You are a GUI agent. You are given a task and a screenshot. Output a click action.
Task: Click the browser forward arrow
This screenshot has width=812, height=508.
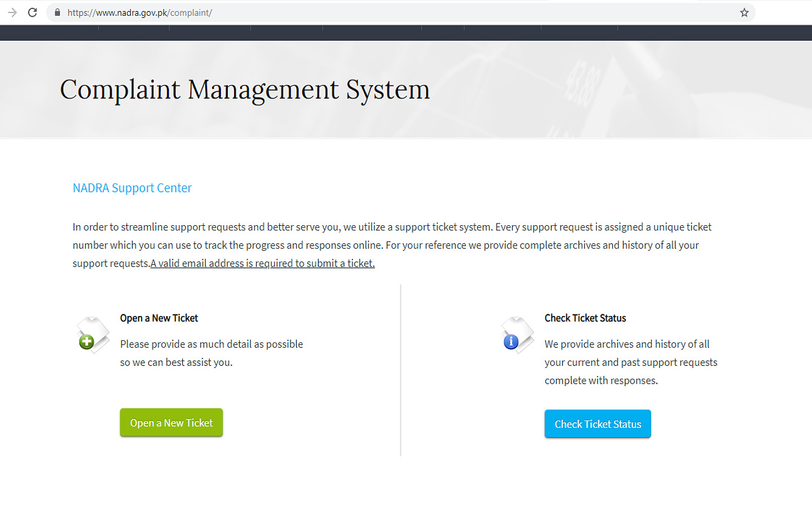(12, 12)
